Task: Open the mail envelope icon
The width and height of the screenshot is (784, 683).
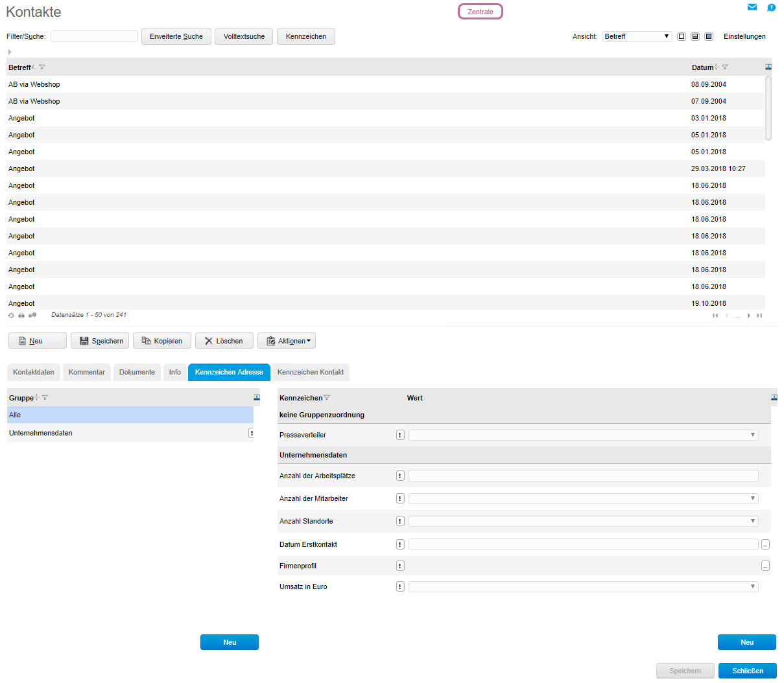Action: coord(752,7)
